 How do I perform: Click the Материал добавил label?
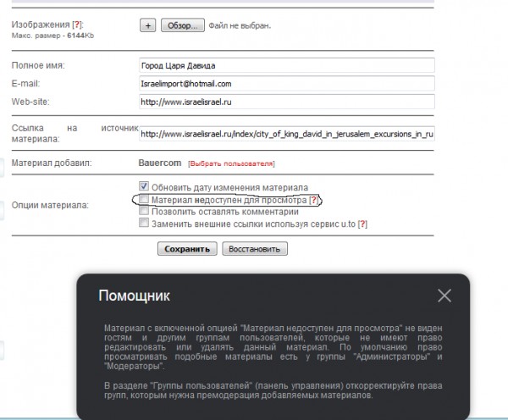(x=52, y=163)
